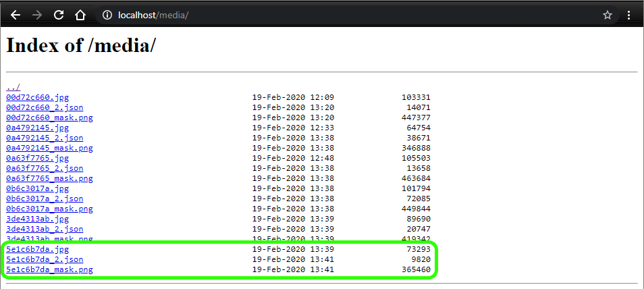Open 0a63f7765.jpg file link
The image size is (644, 289).
pyautogui.click(x=37, y=158)
